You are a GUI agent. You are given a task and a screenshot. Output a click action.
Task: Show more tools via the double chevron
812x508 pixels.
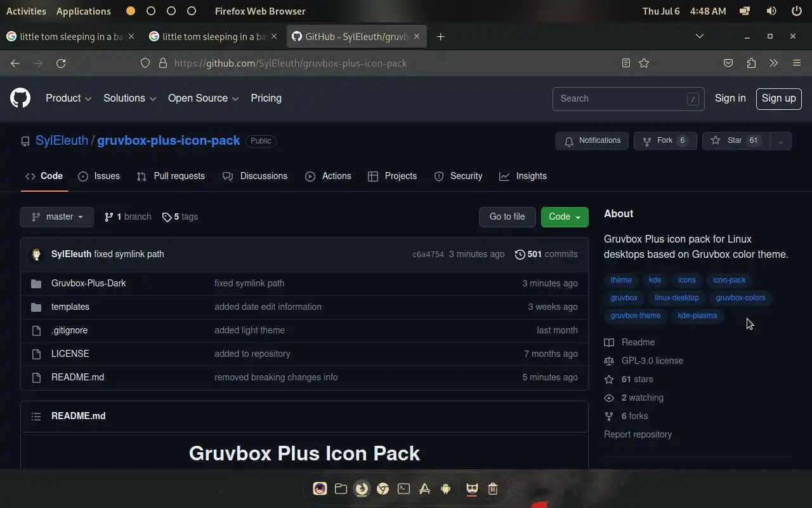773,63
